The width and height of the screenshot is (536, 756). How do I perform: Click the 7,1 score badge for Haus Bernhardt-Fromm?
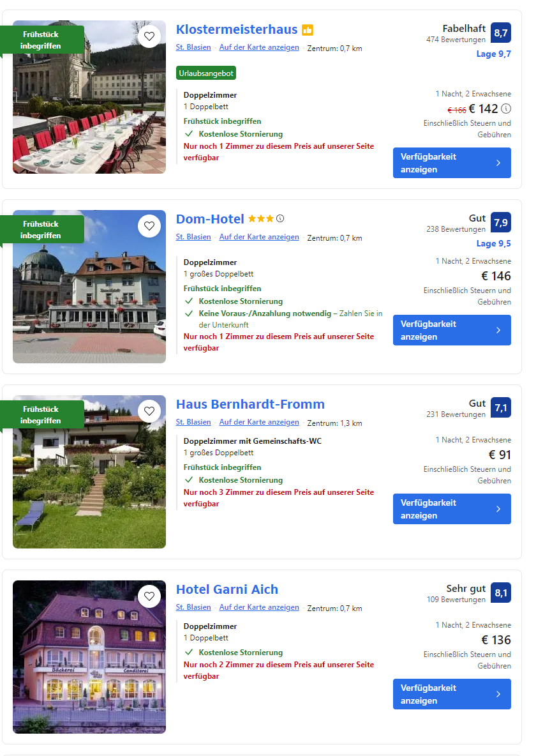coord(501,407)
